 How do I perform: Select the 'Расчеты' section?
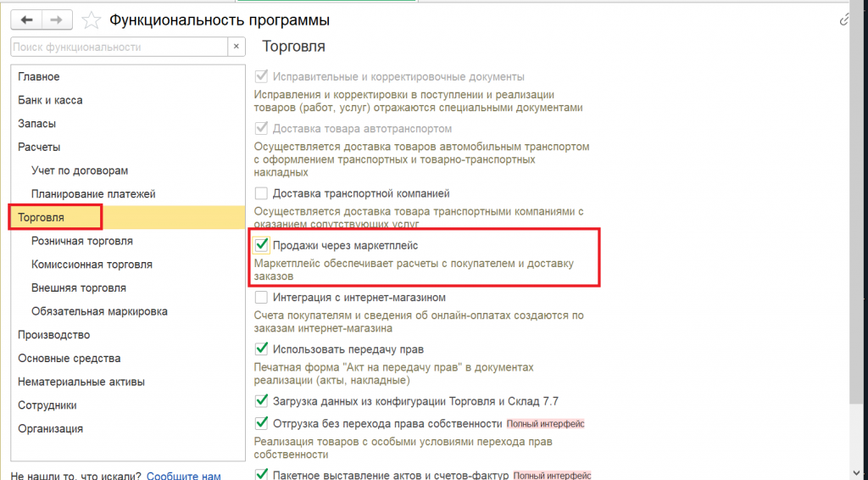128,147
